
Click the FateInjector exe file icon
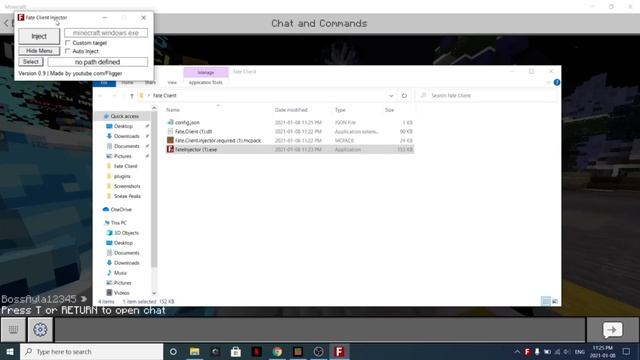(170, 149)
